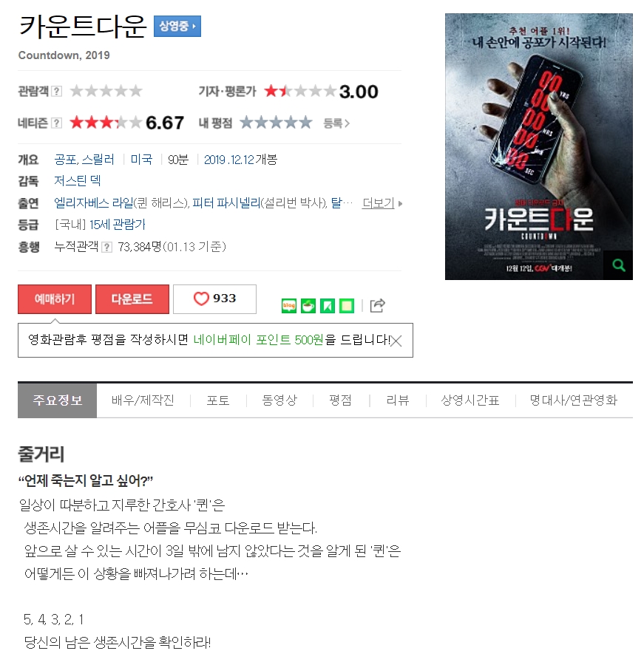644x665 pixels.
Task: Switch to the 배우/제작진 tab
Action: click(x=143, y=400)
